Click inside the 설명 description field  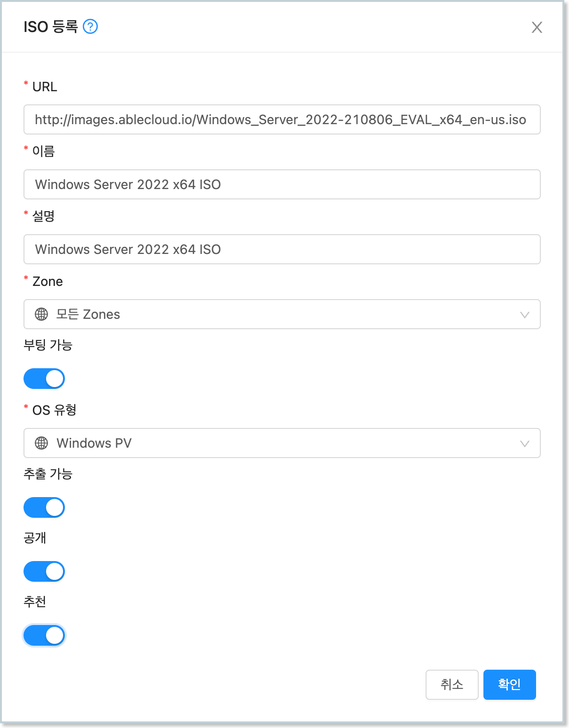[282, 249]
